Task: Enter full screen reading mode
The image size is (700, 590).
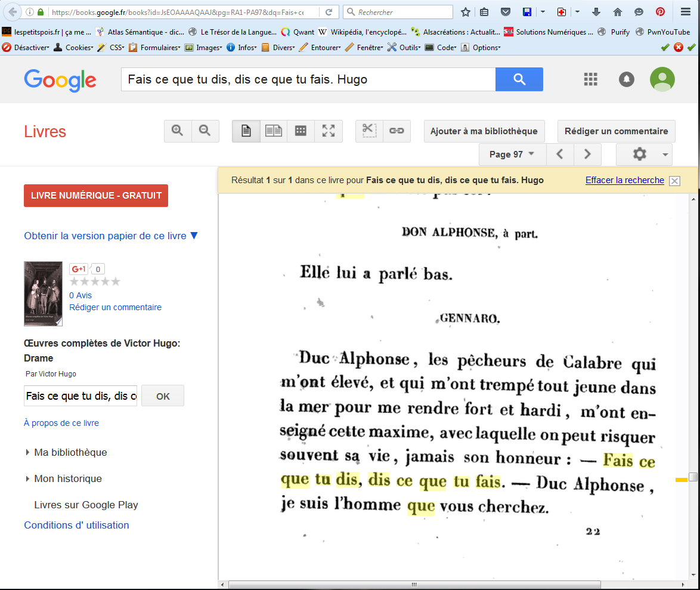Action: click(329, 131)
